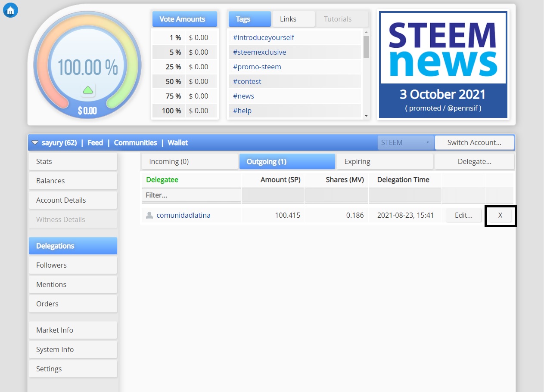Open the Balances section
Image resolution: width=544 pixels, height=392 pixels.
pos(73,181)
